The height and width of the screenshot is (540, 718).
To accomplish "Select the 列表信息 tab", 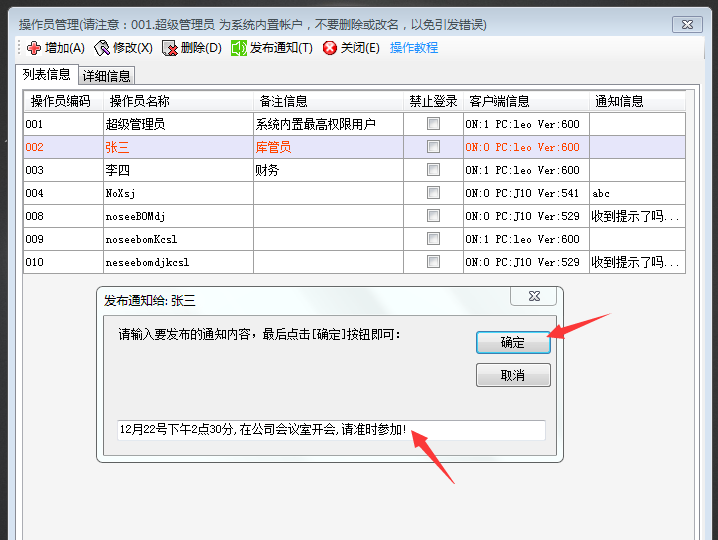I will [x=47, y=75].
